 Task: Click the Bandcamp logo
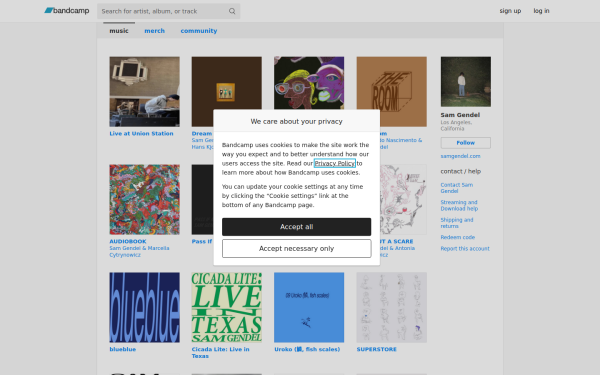[67, 11]
